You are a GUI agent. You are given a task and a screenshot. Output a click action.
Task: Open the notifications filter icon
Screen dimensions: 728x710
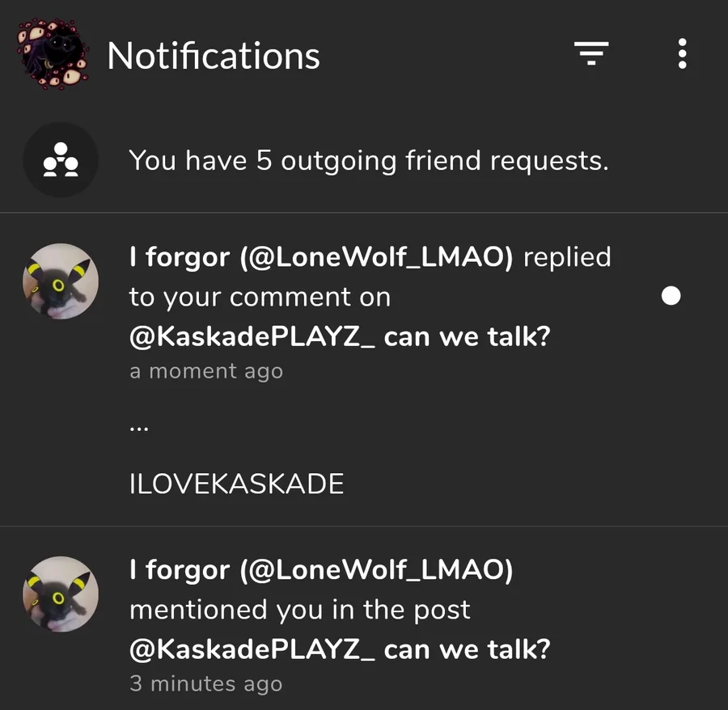[x=591, y=53]
